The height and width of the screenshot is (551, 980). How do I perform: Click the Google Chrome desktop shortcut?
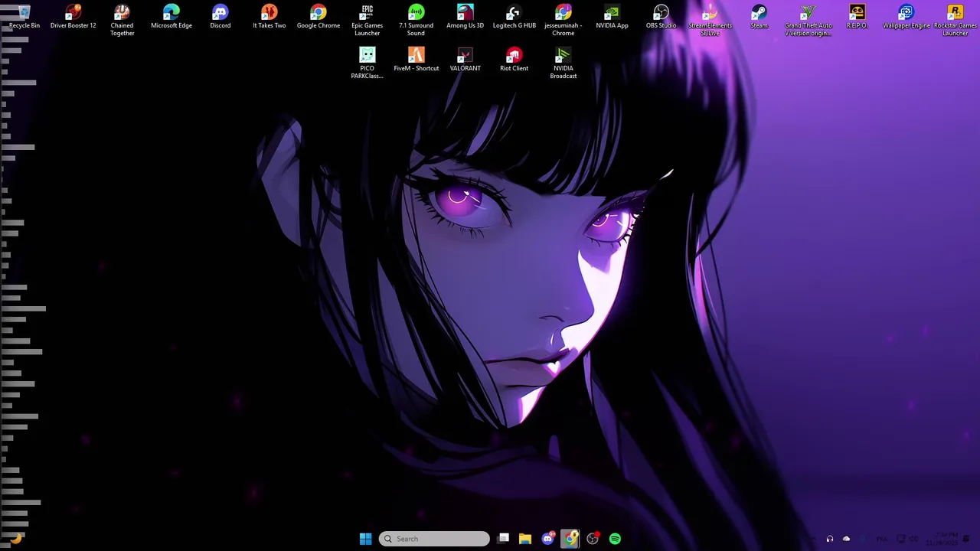pos(318,17)
